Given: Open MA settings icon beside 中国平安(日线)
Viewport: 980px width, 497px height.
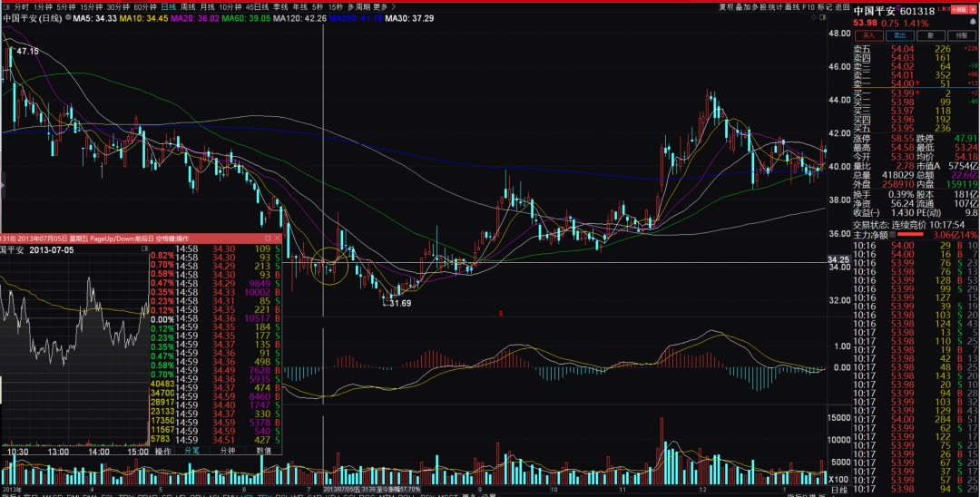Looking at the screenshot, I should pyautogui.click(x=67, y=18).
